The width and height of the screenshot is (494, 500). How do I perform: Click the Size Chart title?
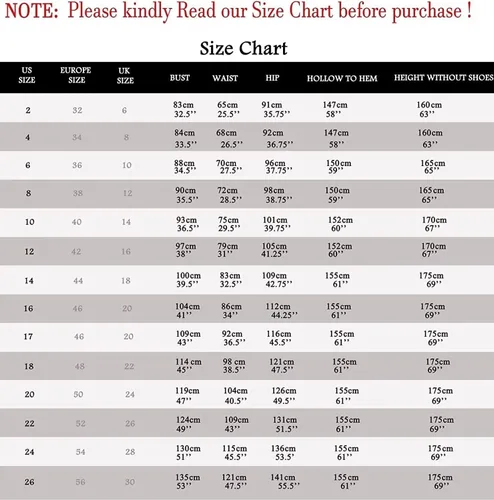pos(243,48)
